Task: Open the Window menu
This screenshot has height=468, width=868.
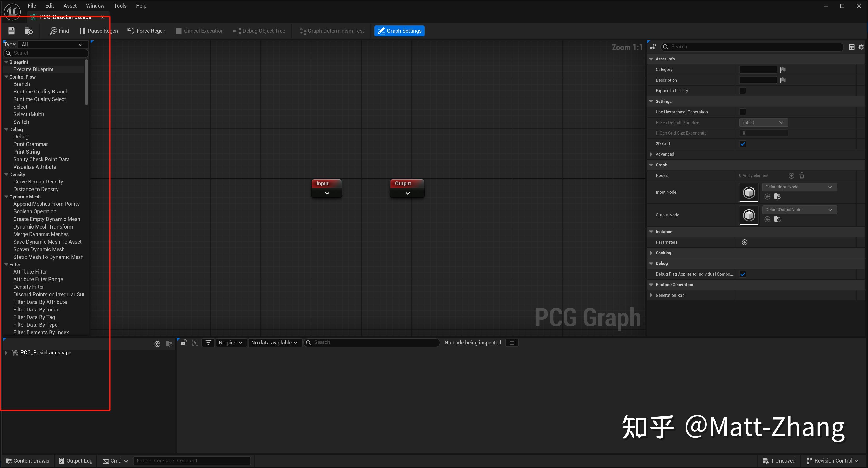Action: (95, 6)
